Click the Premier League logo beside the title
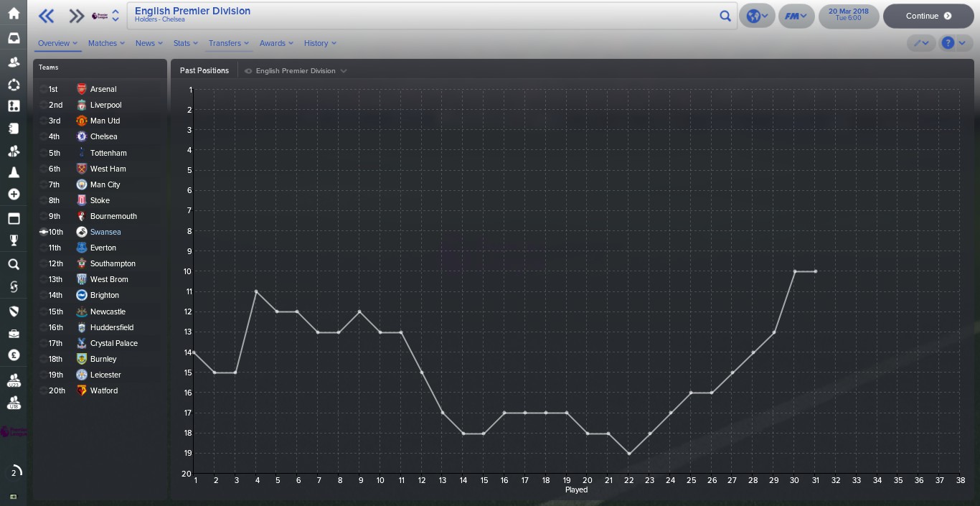 100,16
